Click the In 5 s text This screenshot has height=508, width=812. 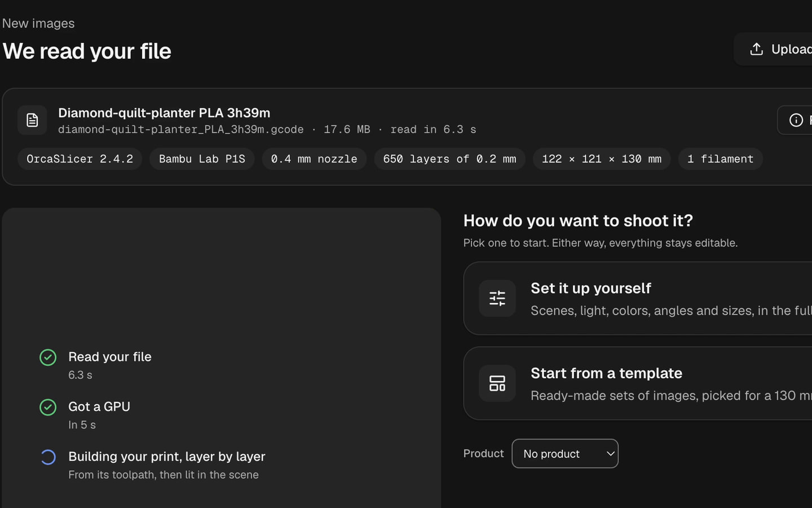[82, 424]
